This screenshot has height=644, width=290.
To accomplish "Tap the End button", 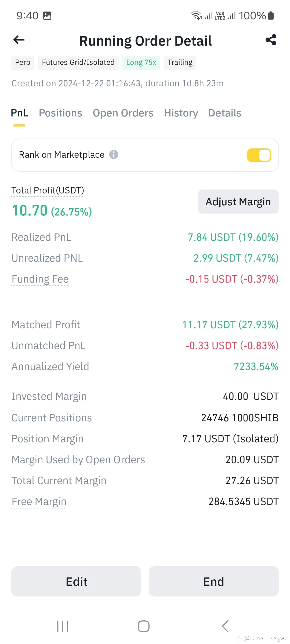I will [x=214, y=581].
